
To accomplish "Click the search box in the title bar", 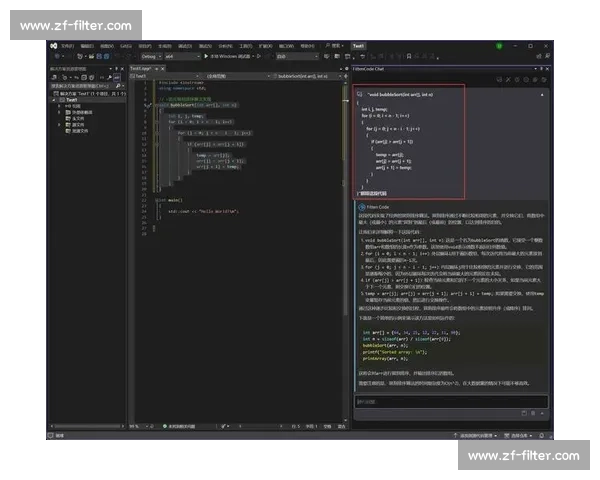I will coord(334,46).
